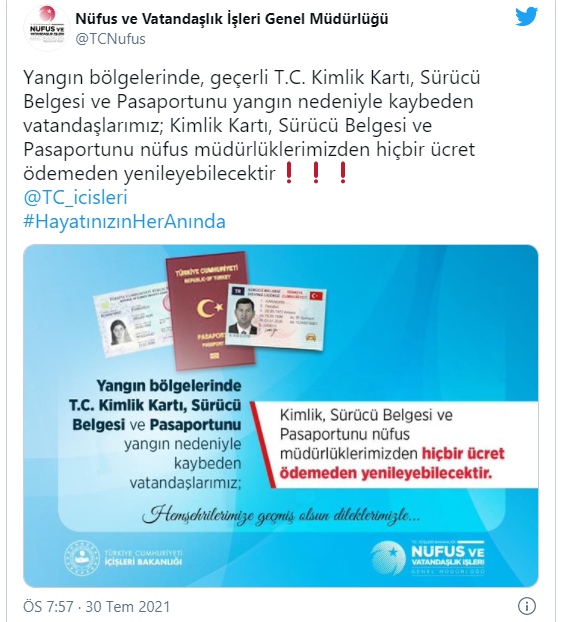This screenshot has width=562, height=622.
Task: Click the handwritten 'Hemşehrilerimize geçmiş olsun' line
Action: (281, 515)
